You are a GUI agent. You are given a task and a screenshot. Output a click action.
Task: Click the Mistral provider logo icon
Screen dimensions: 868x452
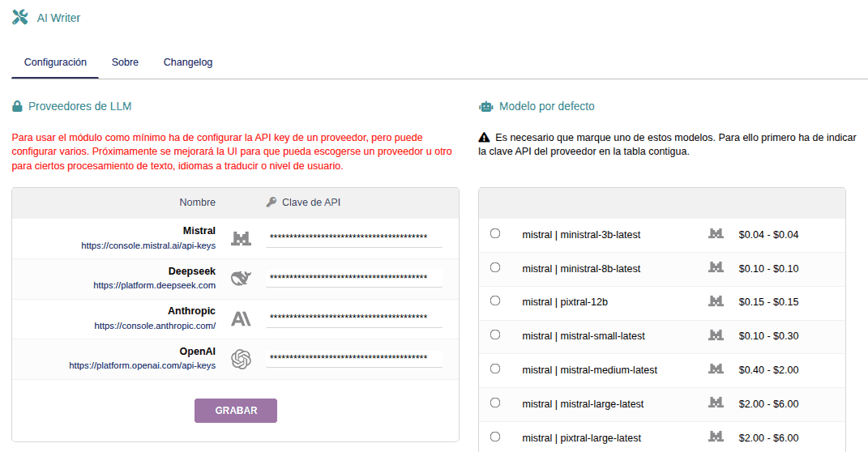241,237
